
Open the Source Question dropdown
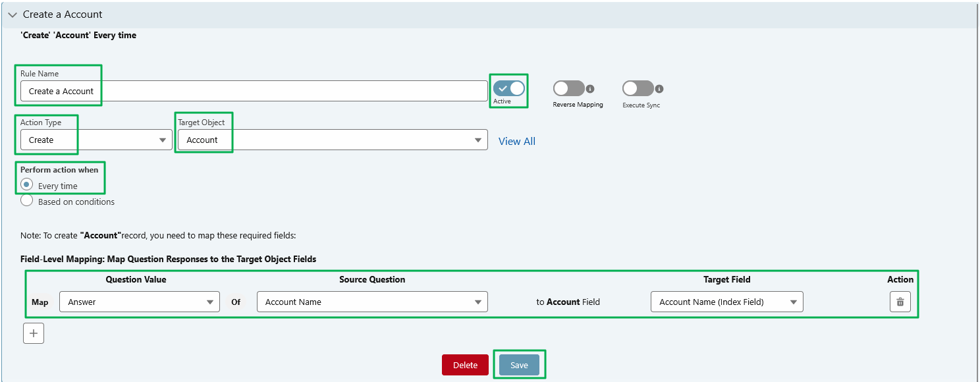(x=372, y=302)
